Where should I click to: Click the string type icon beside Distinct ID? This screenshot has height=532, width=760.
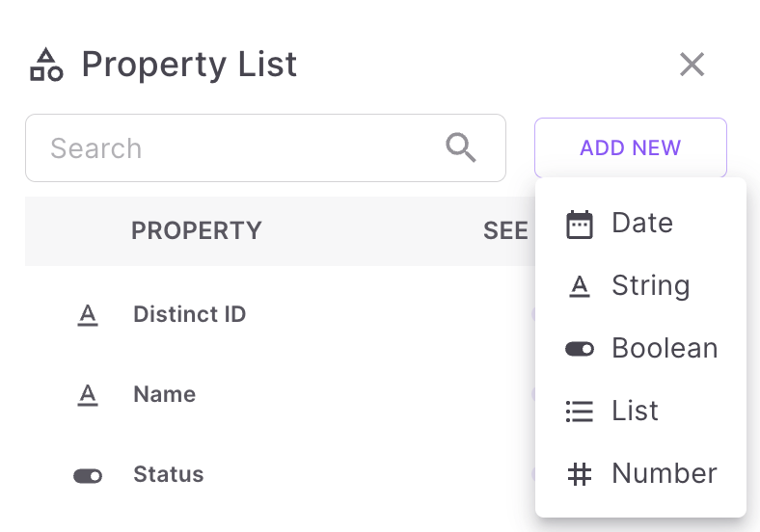pyautogui.click(x=88, y=314)
